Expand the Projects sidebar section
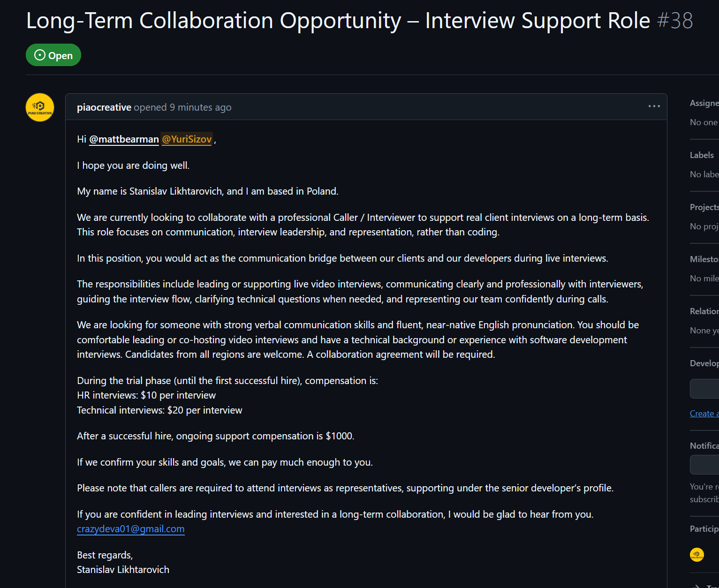This screenshot has height=588, width=719. tap(704, 207)
